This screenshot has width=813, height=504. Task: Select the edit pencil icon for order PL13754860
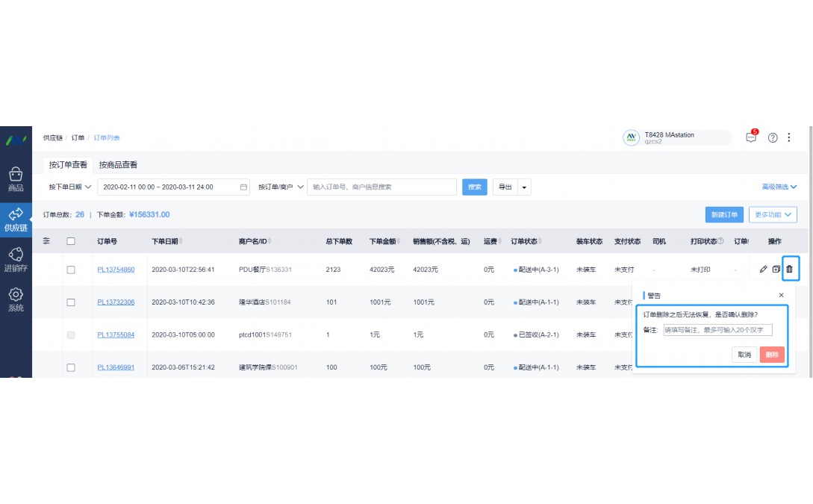coord(762,269)
